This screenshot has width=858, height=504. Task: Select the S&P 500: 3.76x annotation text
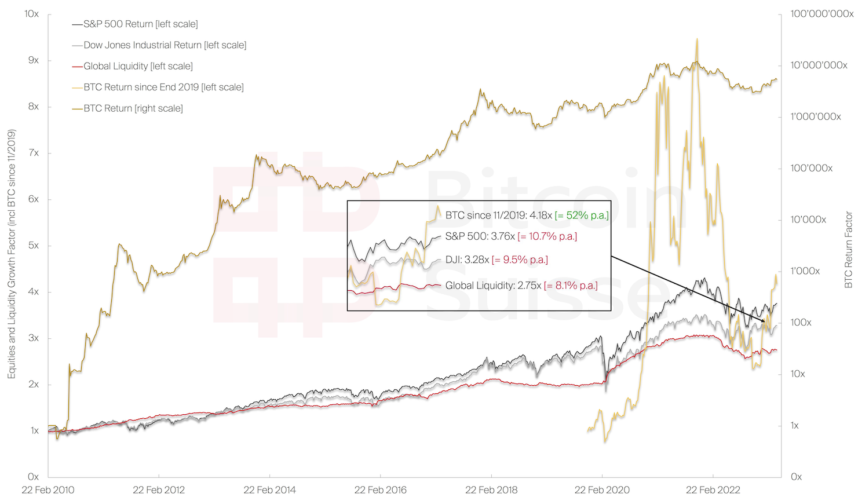coord(480,236)
